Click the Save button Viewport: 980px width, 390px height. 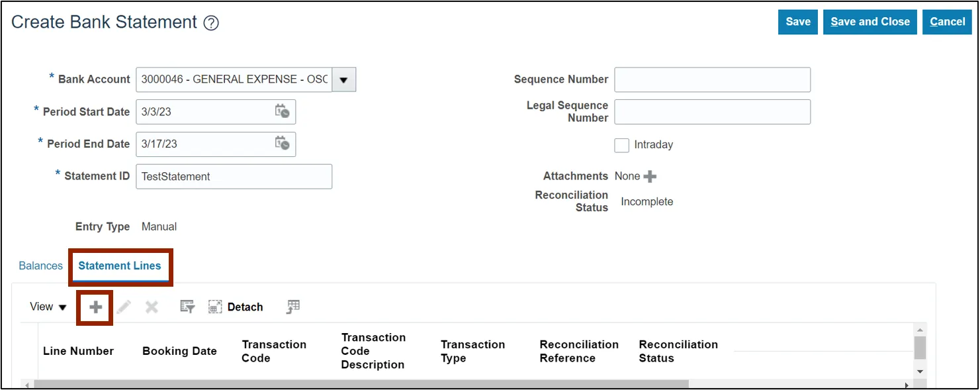tap(798, 22)
